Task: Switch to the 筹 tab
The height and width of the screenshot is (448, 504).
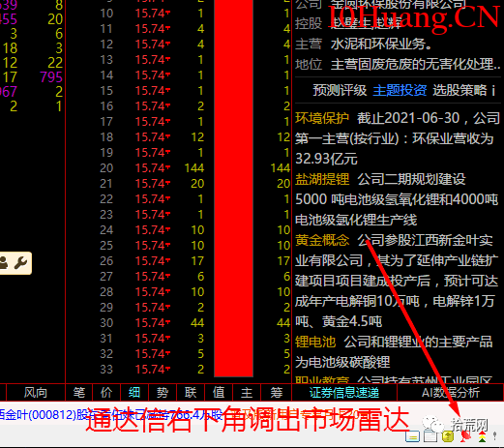Action: tap(277, 393)
